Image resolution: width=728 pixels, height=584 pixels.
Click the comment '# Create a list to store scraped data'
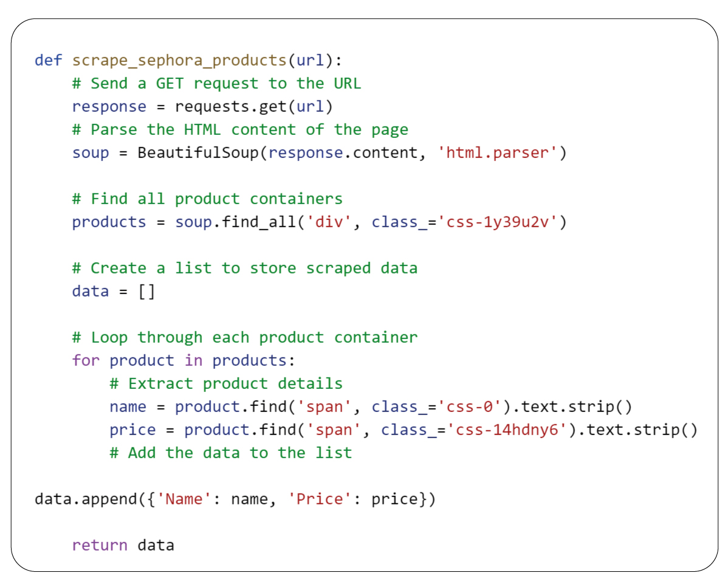tap(245, 269)
